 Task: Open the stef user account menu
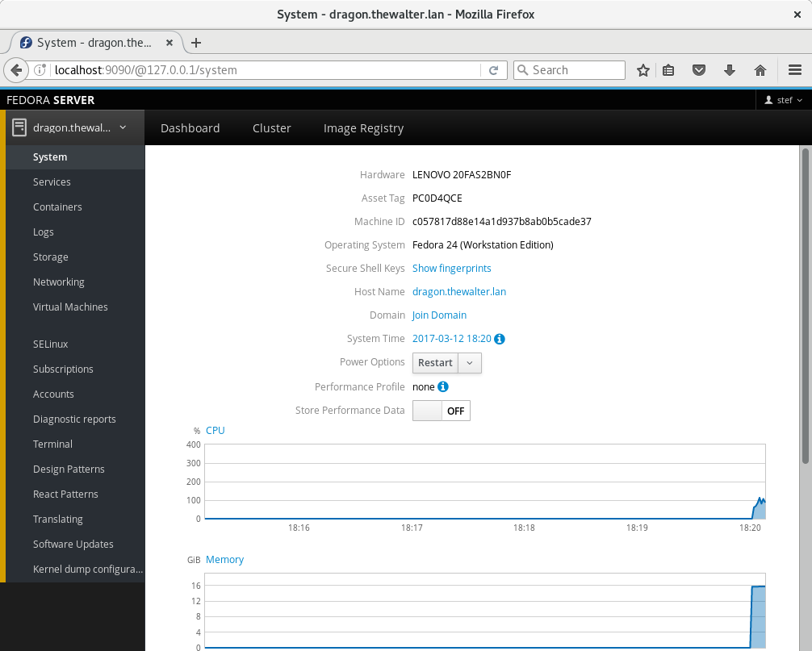click(x=783, y=100)
